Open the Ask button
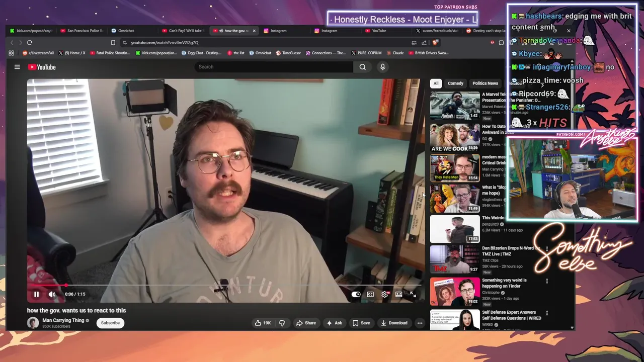This screenshot has height=362, width=644. tap(334, 323)
